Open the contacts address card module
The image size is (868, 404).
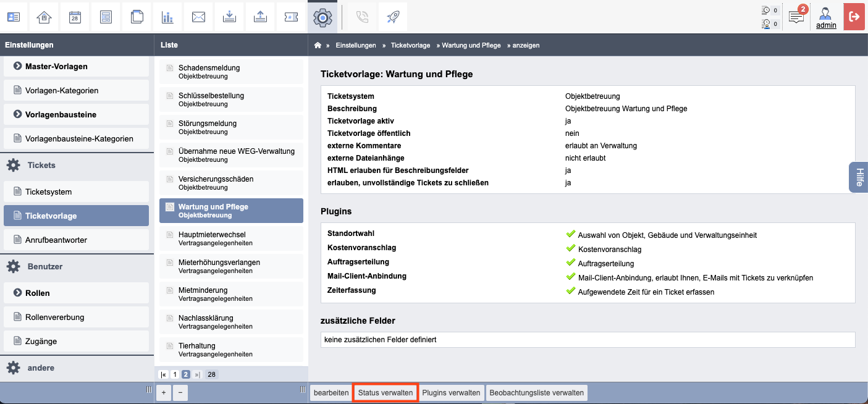coord(13,17)
